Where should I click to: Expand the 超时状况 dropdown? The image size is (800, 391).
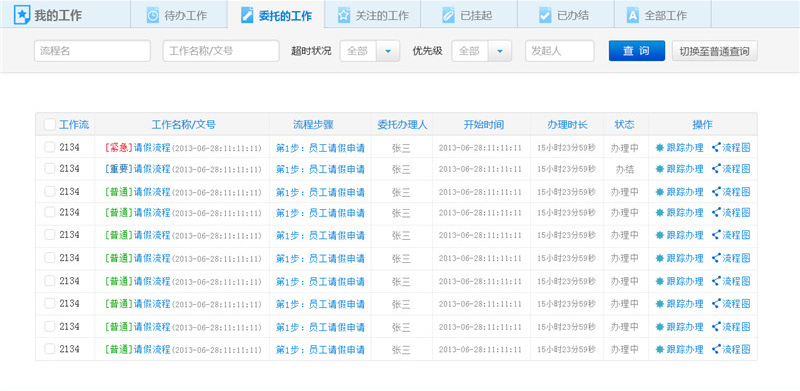[x=388, y=51]
